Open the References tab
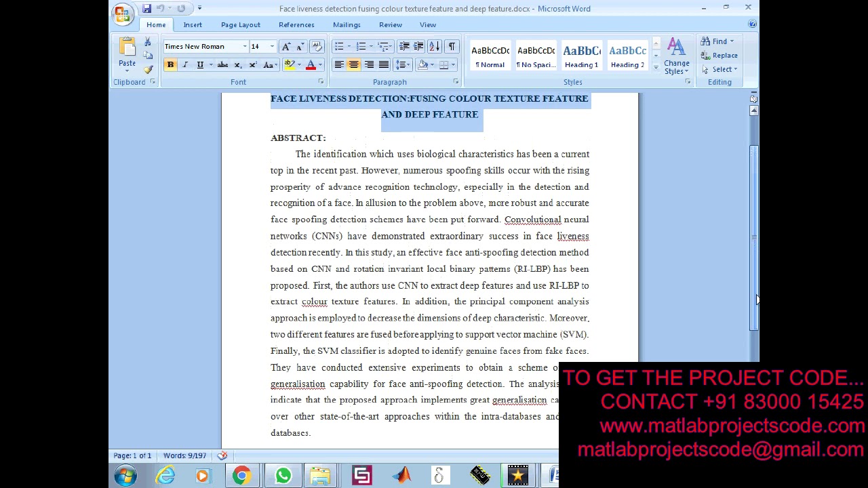868x488 pixels. pos(296,25)
